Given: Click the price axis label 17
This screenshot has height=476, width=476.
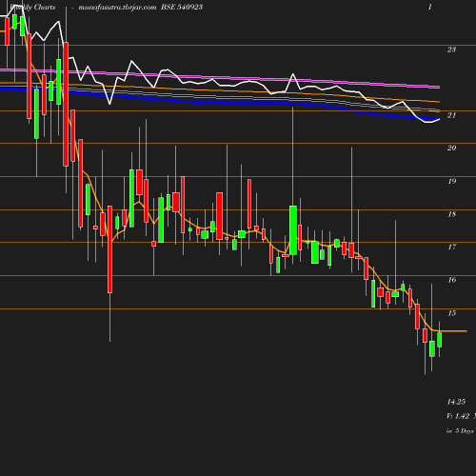Looking at the screenshot, I should [451, 247].
